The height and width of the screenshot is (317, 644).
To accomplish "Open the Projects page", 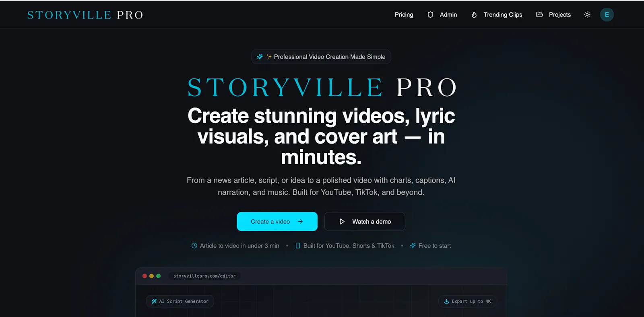I will point(553,14).
